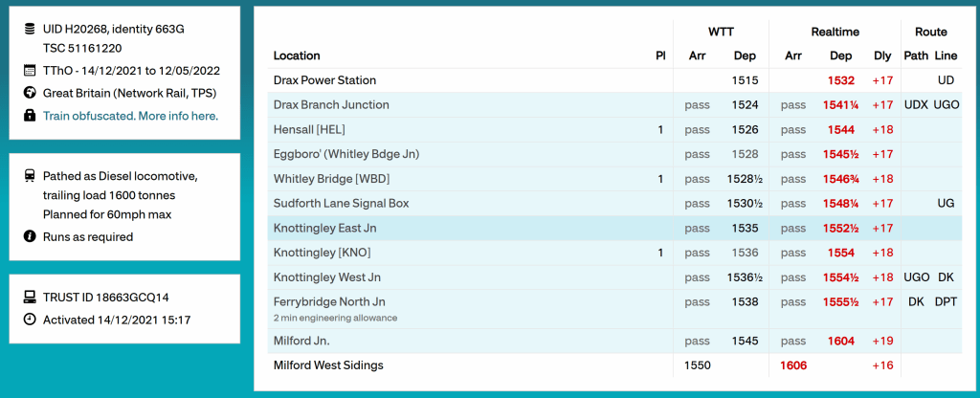This screenshot has height=398, width=980.
Task: Click the computer icon beside TRUST ID
Action: tap(29, 298)
